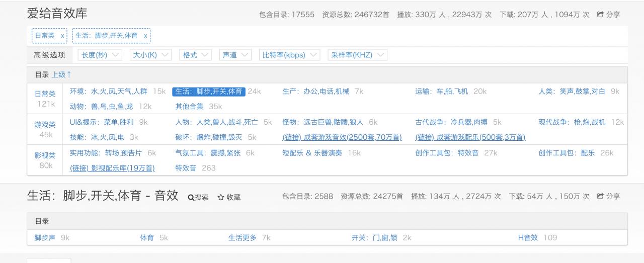Image resolution: width=644 pixels, height=263 pixels.
Task: Open 气氛工具: 震撼,紧张
Action: click(x=209, y=153)
